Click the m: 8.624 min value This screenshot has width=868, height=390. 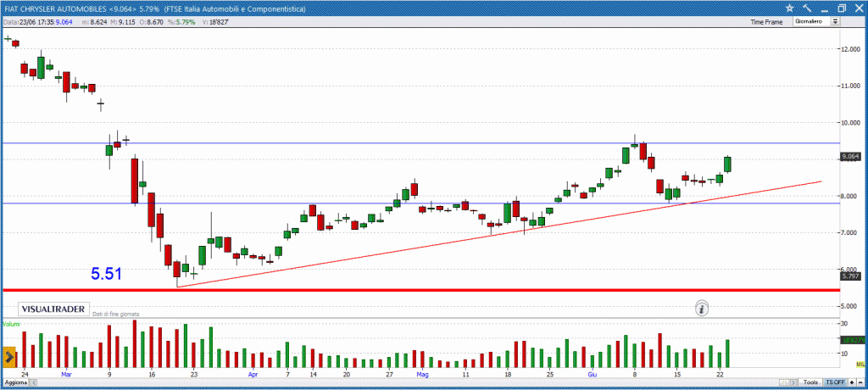94,21
